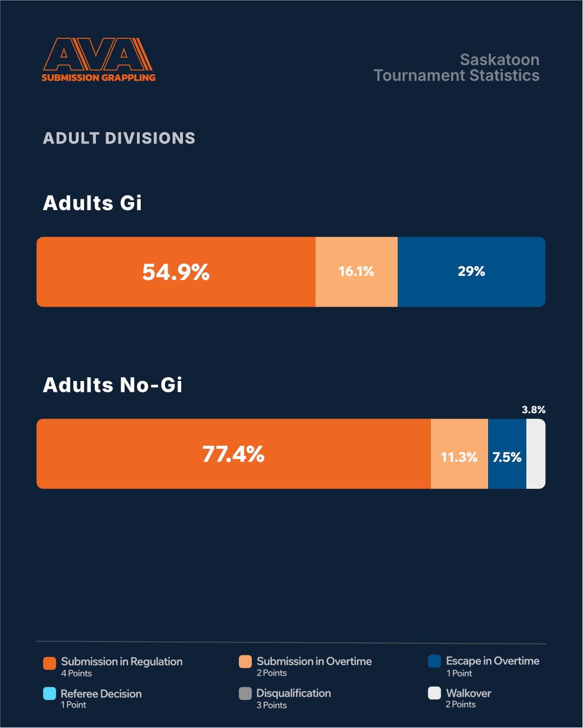Click the 29% blue segment in Adults Gi
Image resolution: width=583 pixels, height=728 pixels.
click(471, 272)
